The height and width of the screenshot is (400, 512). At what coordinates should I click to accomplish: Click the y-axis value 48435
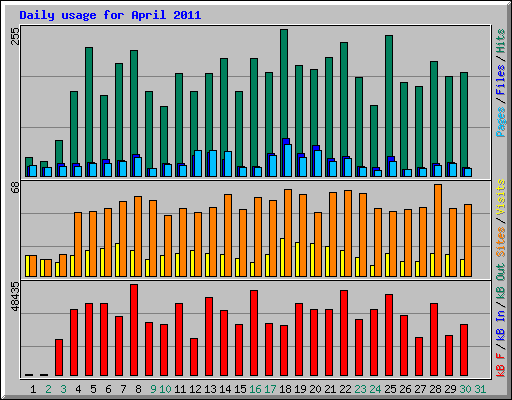[15, 296]
